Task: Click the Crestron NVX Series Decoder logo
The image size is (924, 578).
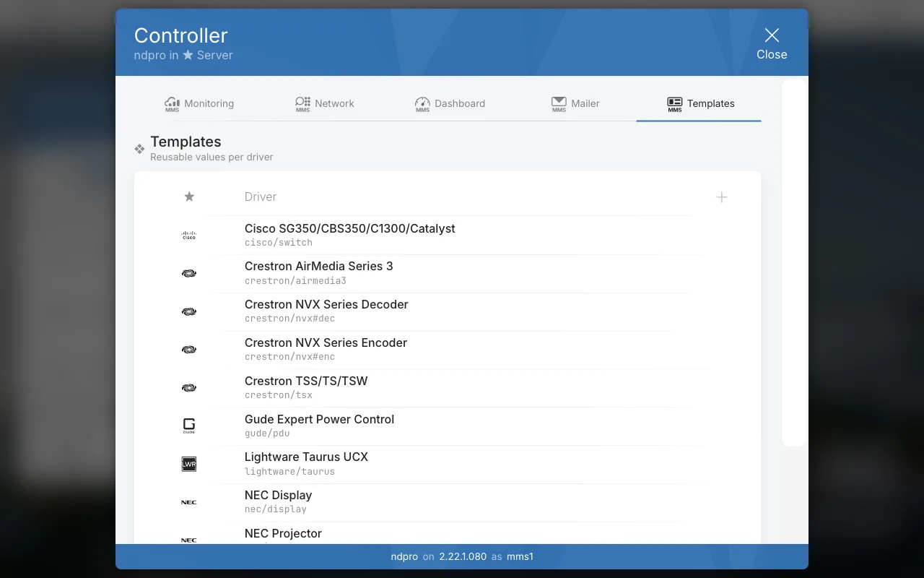Action: [x=189, y=311]
